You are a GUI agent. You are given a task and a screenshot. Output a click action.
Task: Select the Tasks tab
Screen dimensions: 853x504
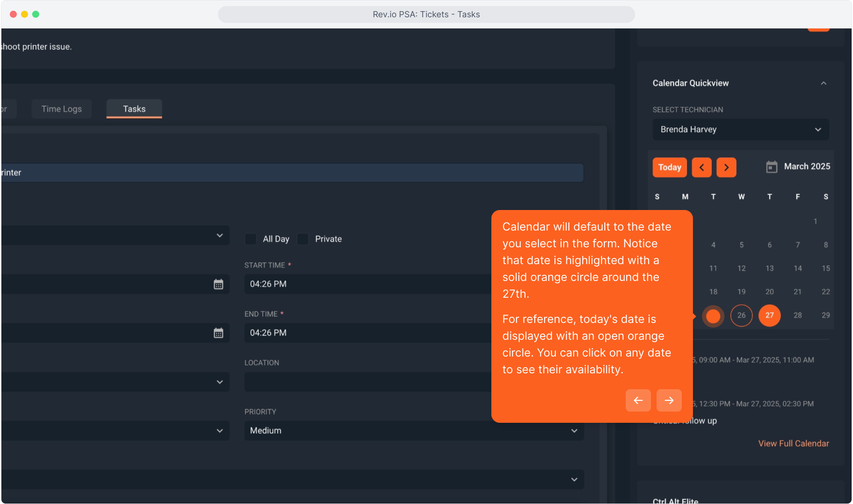point(134,109)
